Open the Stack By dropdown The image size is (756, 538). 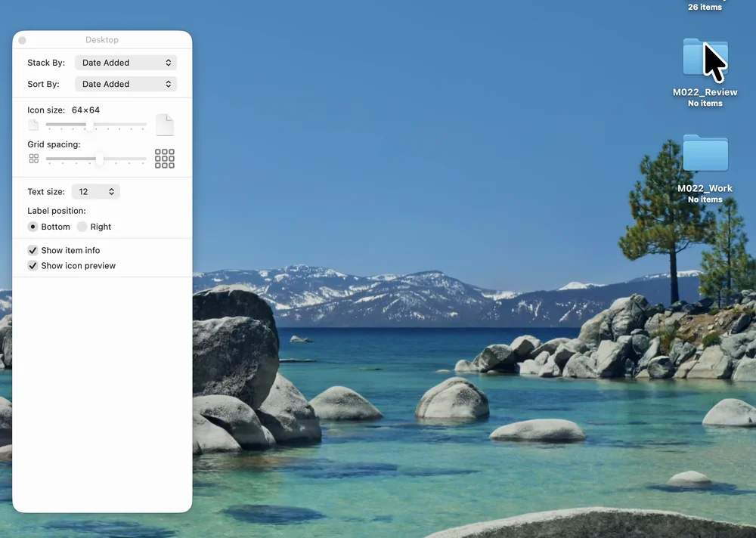[125, 63]
